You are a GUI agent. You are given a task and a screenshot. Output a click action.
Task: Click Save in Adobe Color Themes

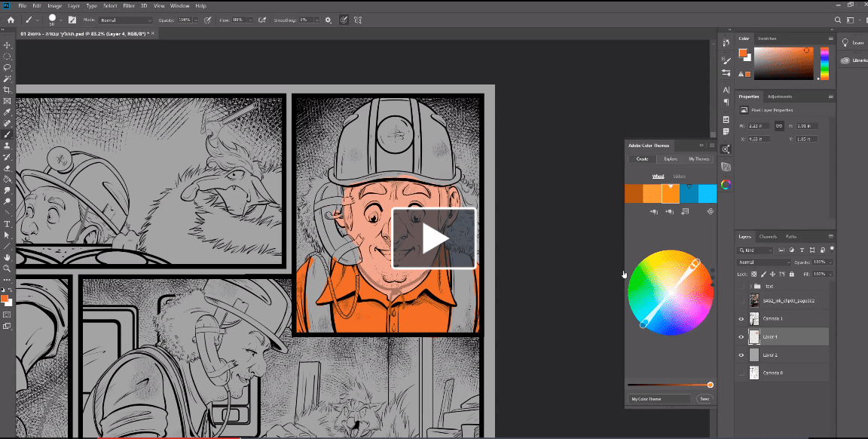tap(704, 399)
